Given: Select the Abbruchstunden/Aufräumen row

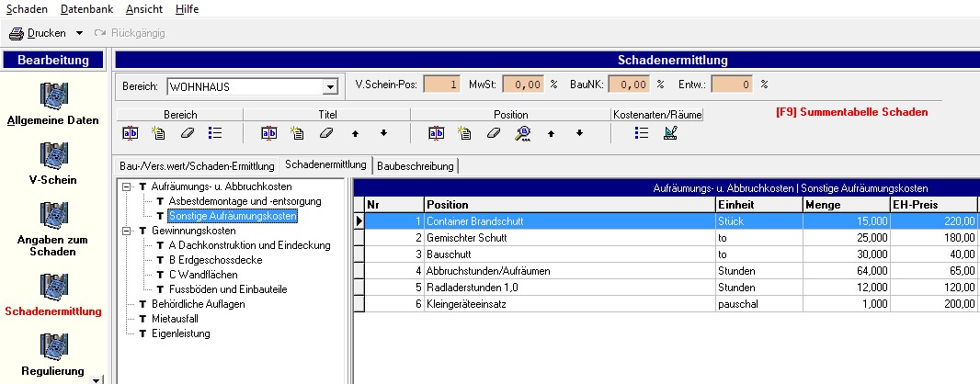Looking at the screenshot, I should click(x=667, y=271).
